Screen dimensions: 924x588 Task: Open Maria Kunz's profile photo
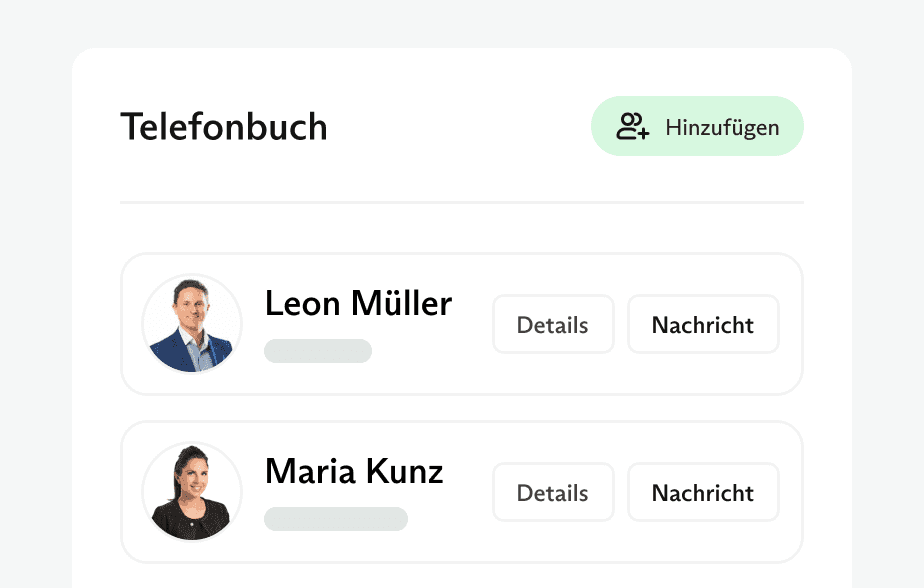click(x=192, y=492)
